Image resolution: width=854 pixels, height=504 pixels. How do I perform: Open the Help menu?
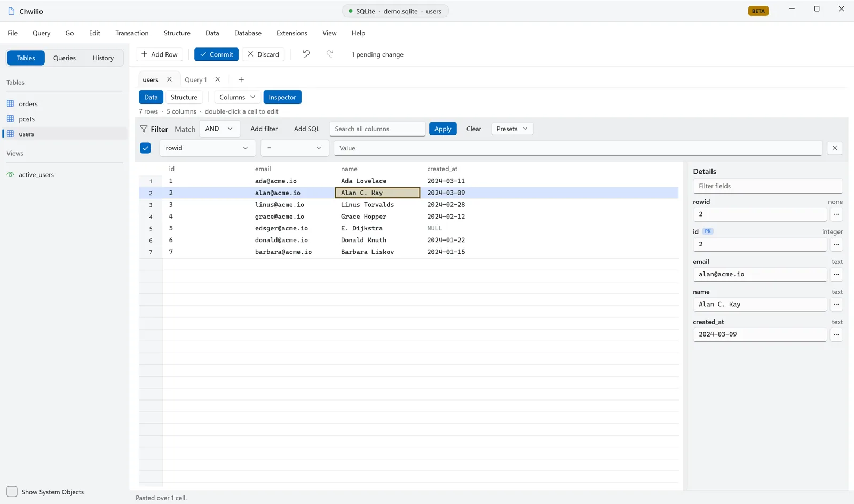[x=358, y=33]
